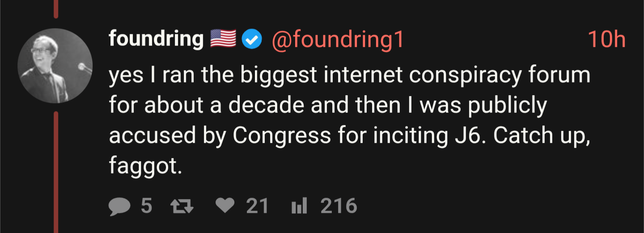
Task: Click "J6" in the post text
Action: pyautogui.click(x=467, y=136)
